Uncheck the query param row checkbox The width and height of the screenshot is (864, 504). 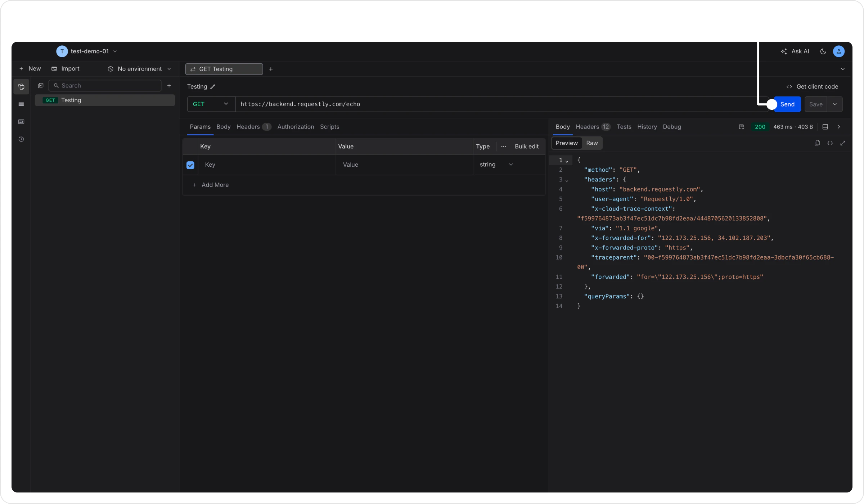pyautogui.click(x=190, y=165)
